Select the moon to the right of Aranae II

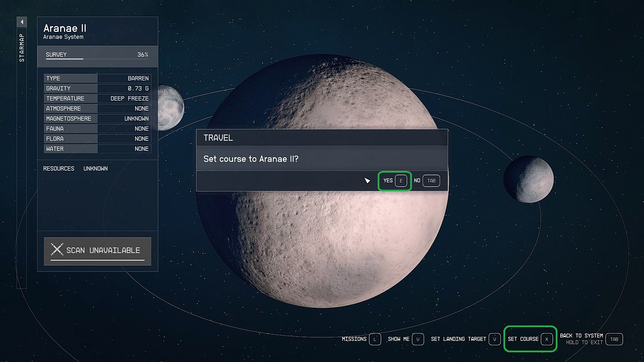point(528,179)
